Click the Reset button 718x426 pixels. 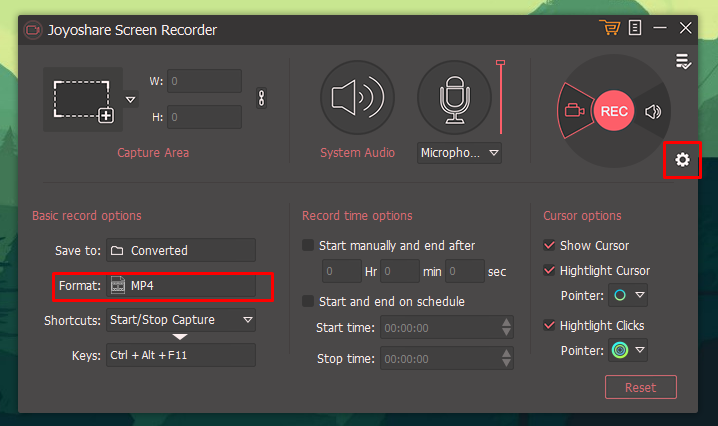pos(641,387)
